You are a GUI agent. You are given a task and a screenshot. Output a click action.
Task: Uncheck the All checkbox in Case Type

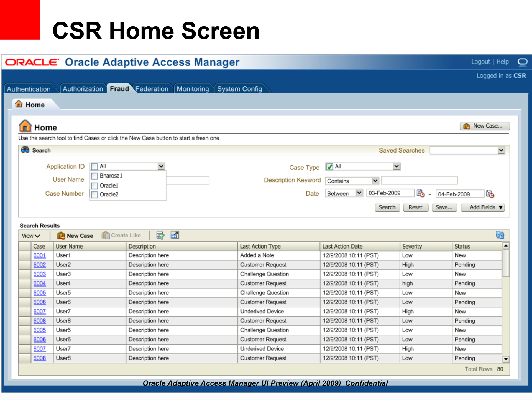click(x=330, y=167)
